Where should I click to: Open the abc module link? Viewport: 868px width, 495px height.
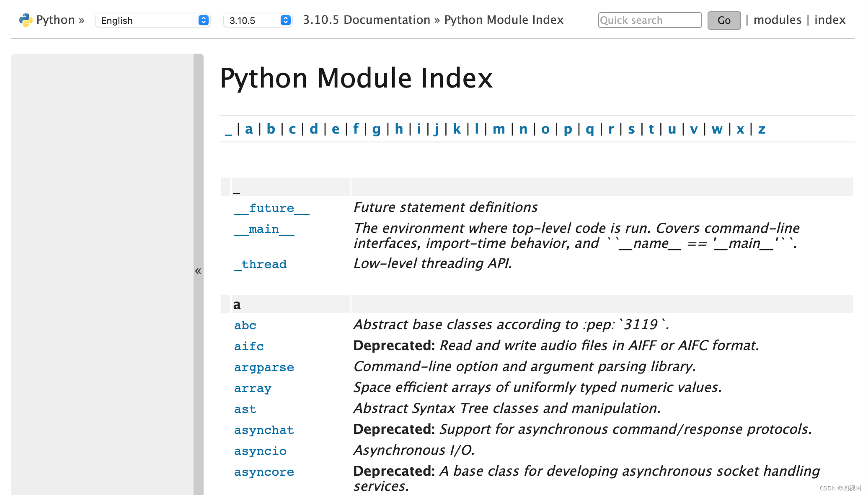pos(245,325)
